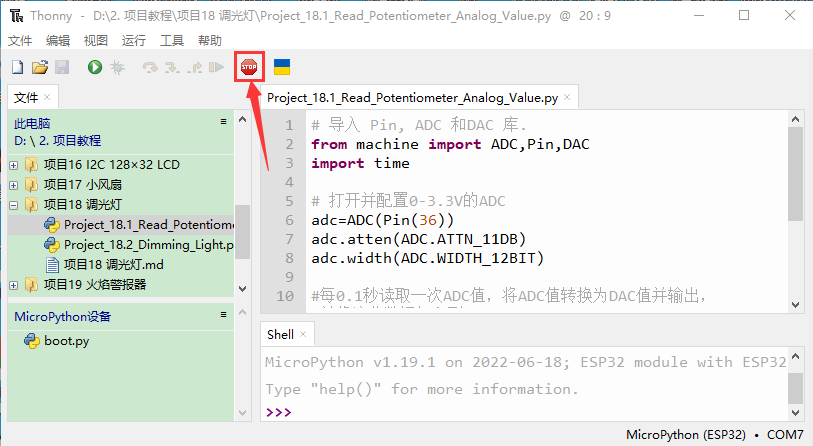The image size is (813, 446).
Task: Open the 此电脑 panel hamburger menu
Action: (224, 121)
